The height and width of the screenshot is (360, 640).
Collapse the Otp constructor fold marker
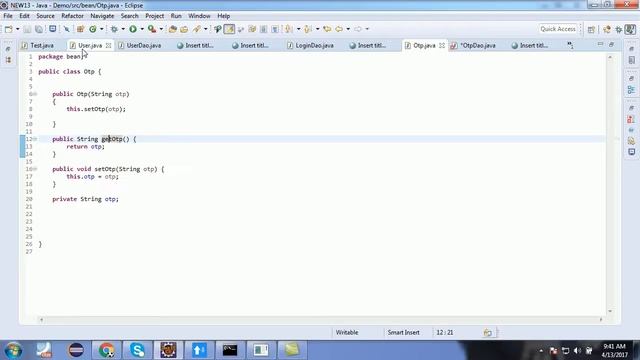(x=35, y=94)
